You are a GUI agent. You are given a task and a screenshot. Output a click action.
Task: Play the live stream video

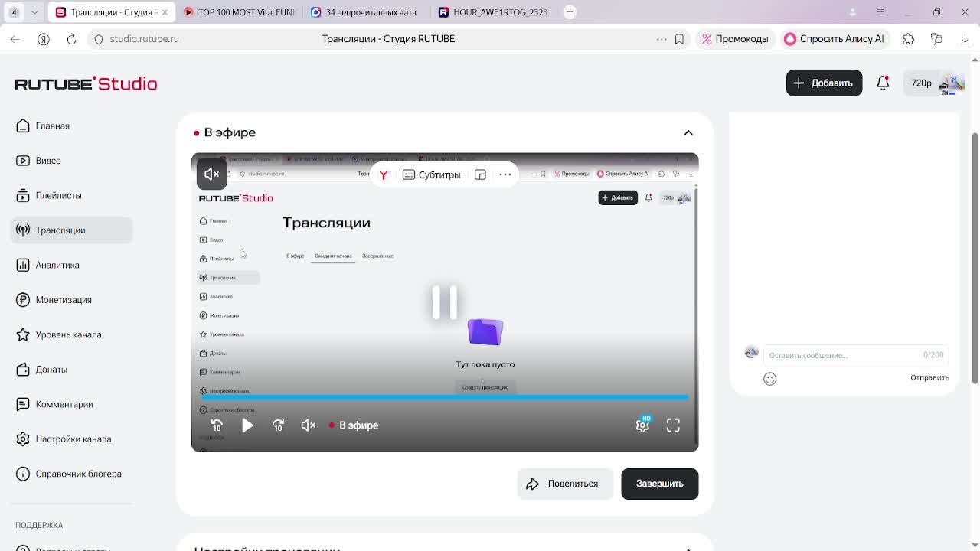pos(247,425)
